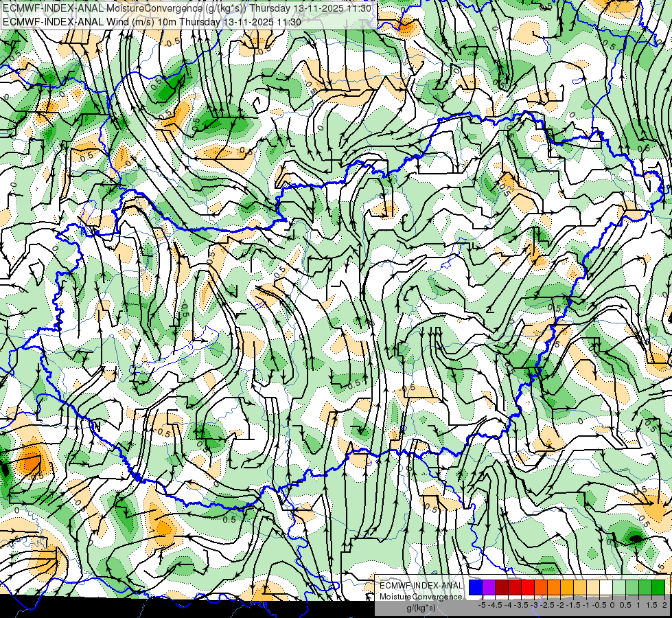Click the ECMWF-INDEX-ANAL label in the legend box
The height and width of the screenshot is (618, 672).
tap(421, 586)
